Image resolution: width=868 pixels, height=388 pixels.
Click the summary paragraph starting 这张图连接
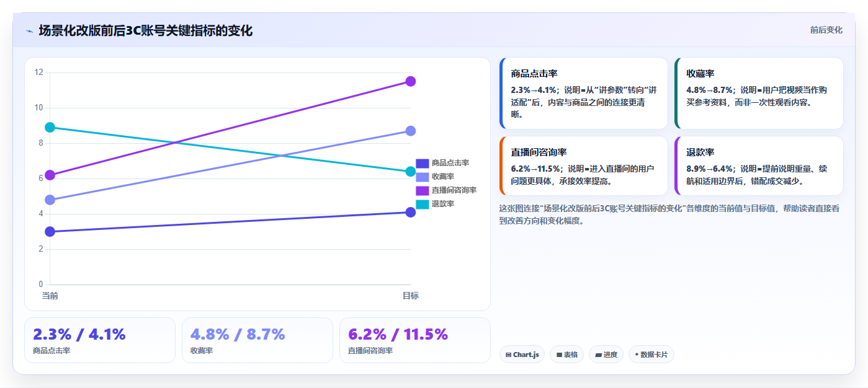[670, 214]
